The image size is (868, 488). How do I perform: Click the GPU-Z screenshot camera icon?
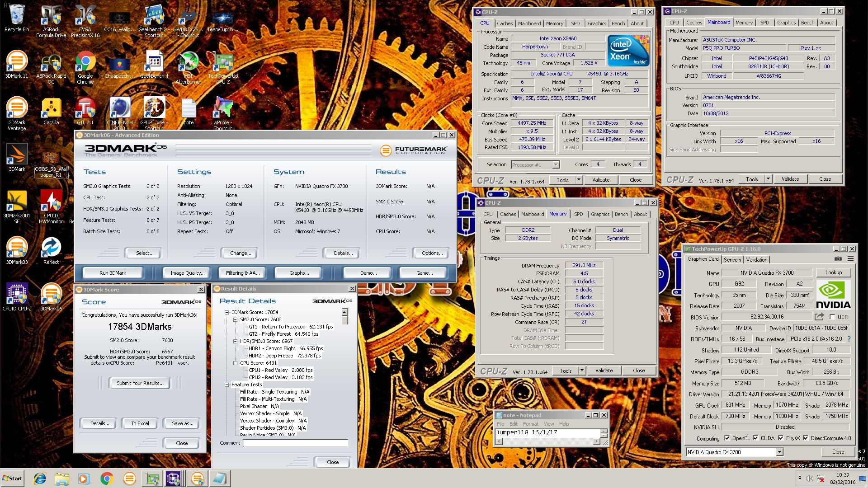[x=838, y=259]
